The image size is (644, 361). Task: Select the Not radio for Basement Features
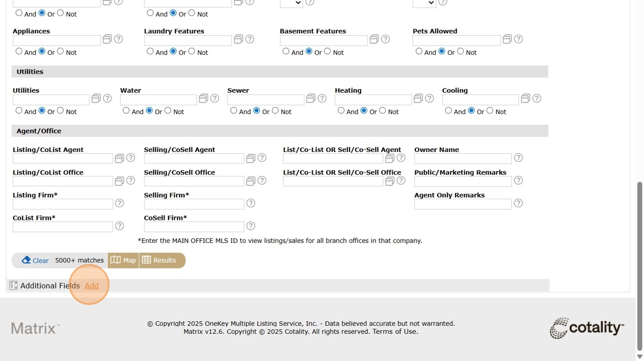pyautogui.click(x=327, y=51)
